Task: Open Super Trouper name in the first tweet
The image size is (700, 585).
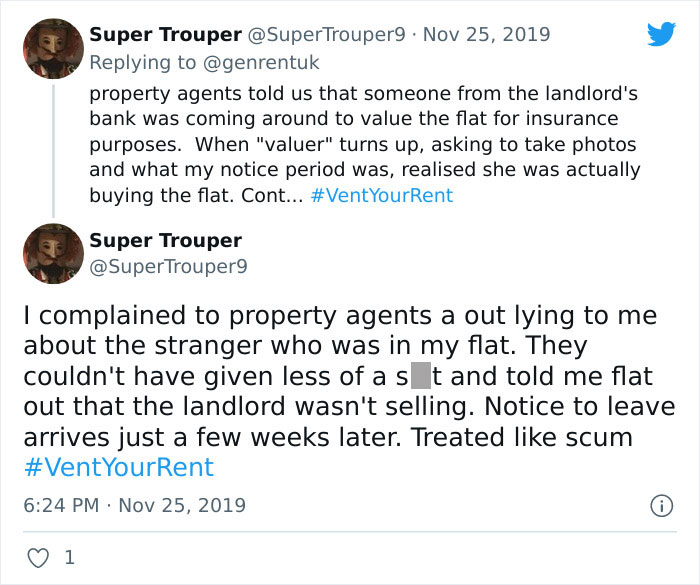Action: click(x=165, y=35)
